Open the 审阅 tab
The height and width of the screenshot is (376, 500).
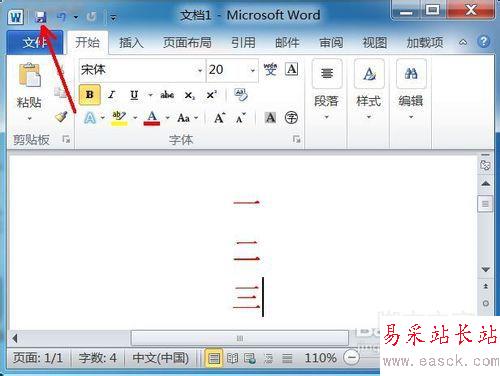tap(331, 42)
